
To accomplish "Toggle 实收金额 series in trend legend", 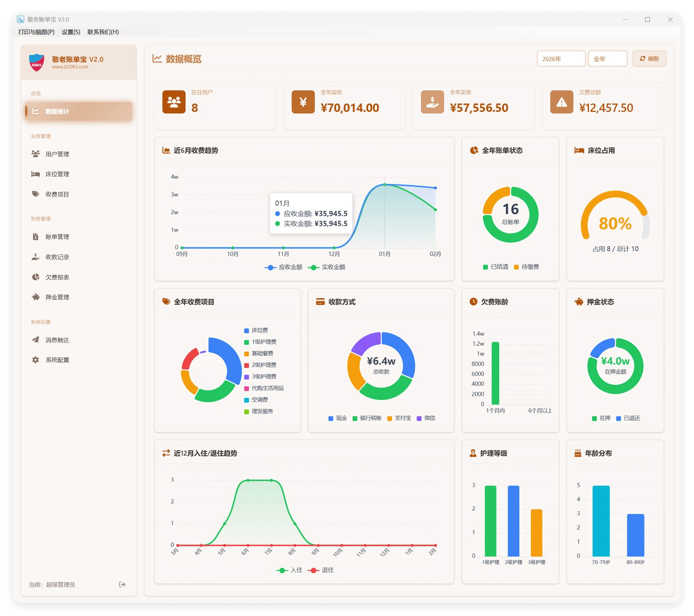I will tap(327, 267).
